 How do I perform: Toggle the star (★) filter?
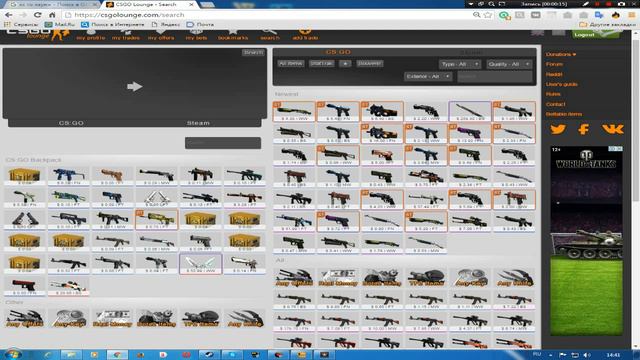click(345, 64)
